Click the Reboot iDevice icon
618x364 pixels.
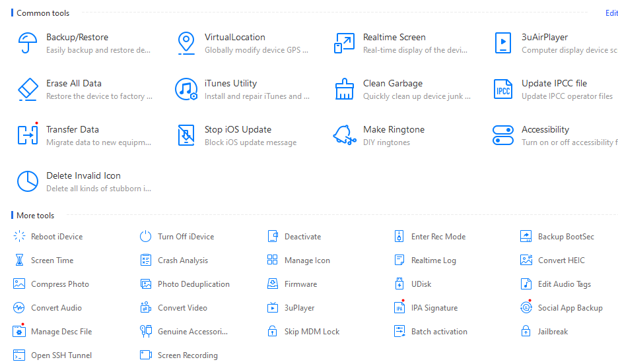[19, 236]
